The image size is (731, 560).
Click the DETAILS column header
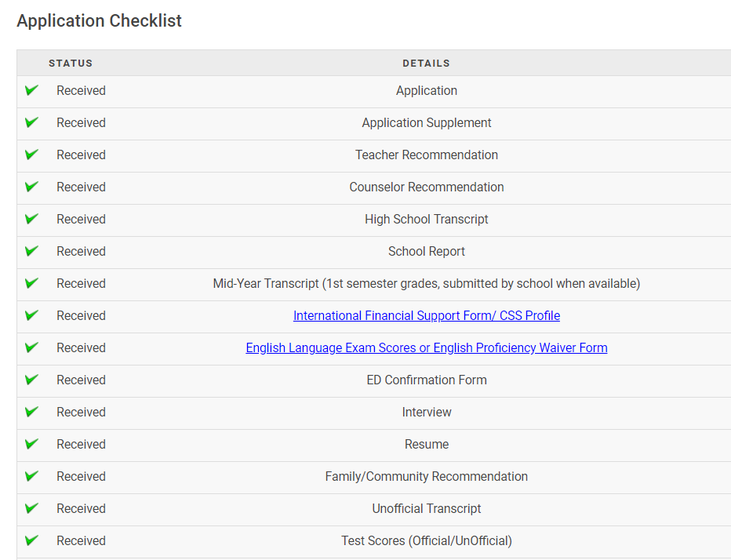click(x=427, y=64)
